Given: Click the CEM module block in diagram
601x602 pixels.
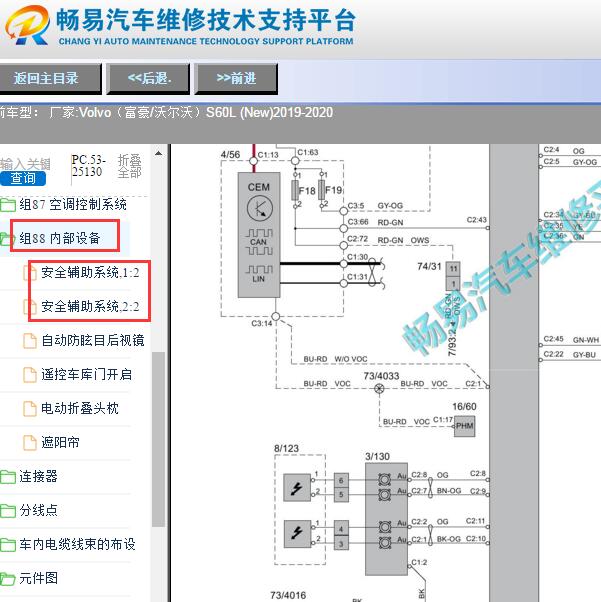Looking at the screenshot, I should [x=259, y=235].
